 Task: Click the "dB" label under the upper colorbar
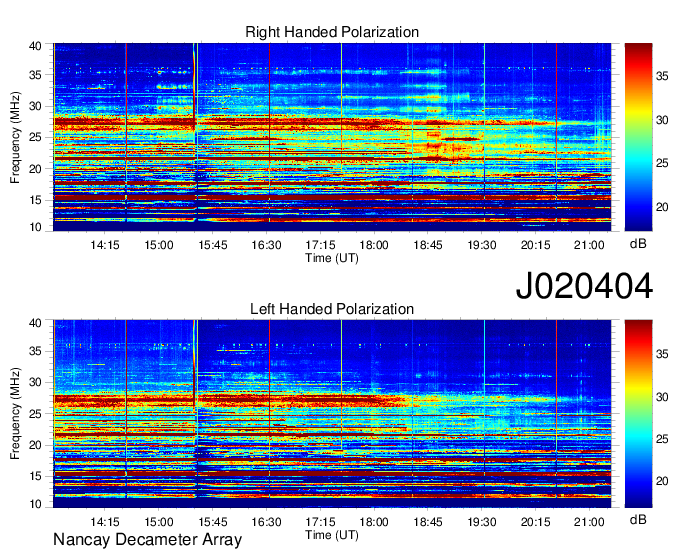(x=638, y=244)
